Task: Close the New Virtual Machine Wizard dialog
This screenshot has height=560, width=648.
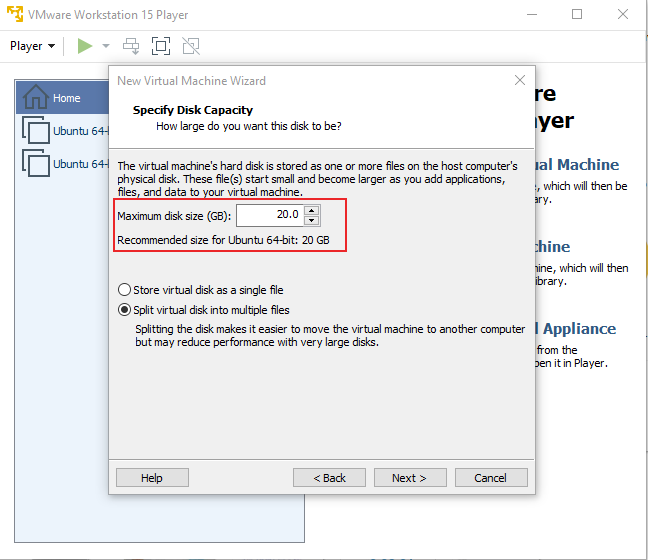Action: coord(520,80)
